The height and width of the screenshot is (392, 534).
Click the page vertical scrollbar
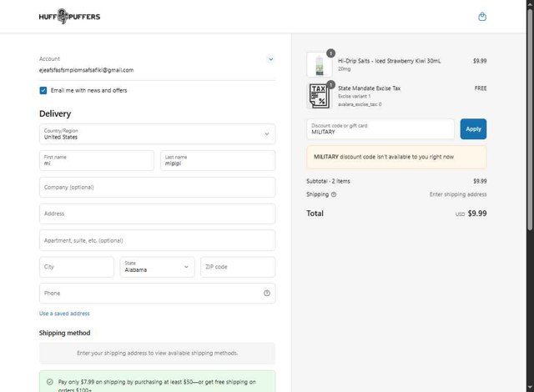click(530, 125)
